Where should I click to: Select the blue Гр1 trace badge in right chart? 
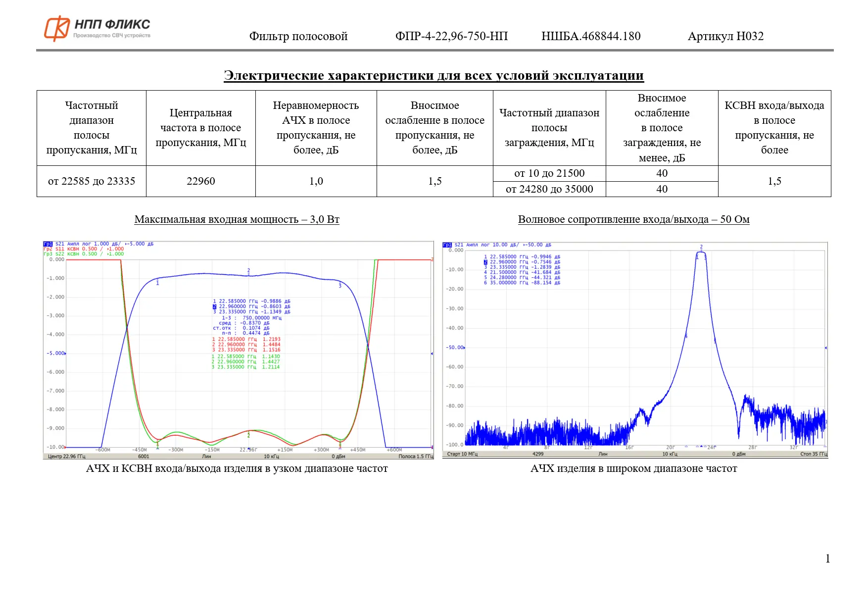tap(447, 245)
